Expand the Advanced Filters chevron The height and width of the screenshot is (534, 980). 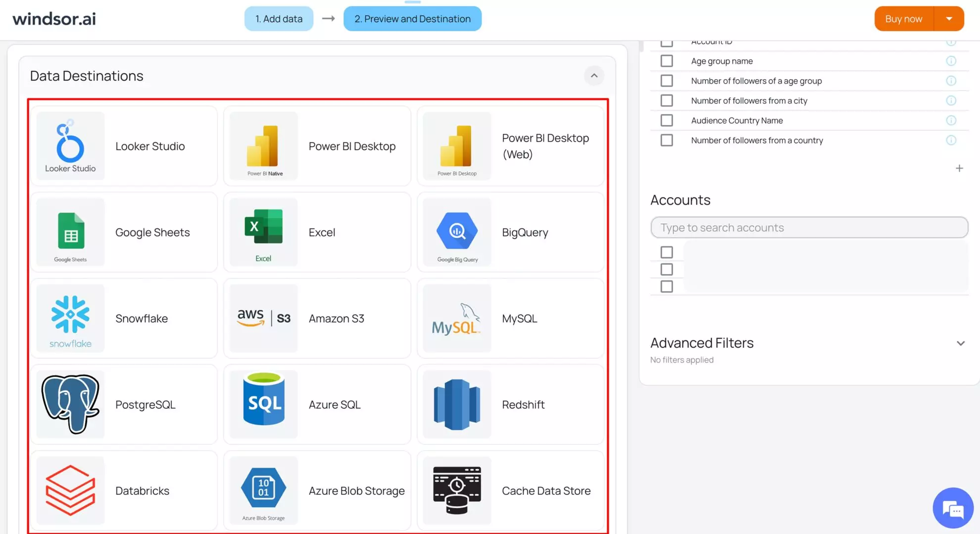(961, 343)
